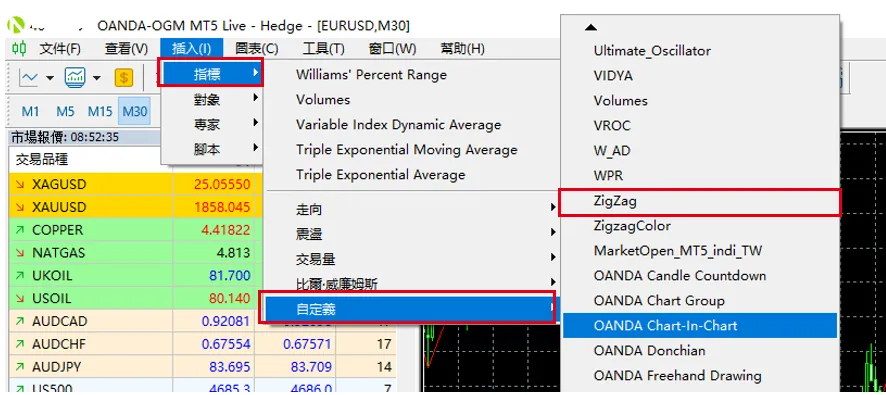Click the XAUUSD price 1858.045
The width and height of the screenshot is (886, 395).
pyautogui.click(x=222, y=207)
